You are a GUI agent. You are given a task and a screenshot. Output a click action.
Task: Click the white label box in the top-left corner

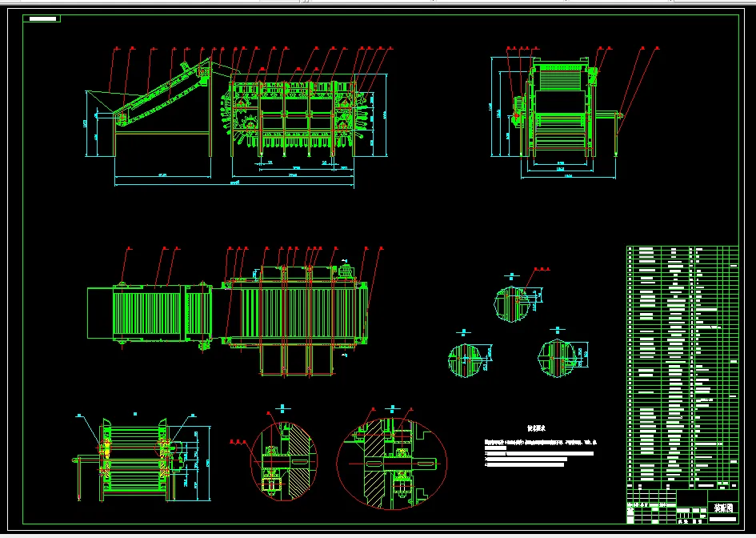[42, 19]
